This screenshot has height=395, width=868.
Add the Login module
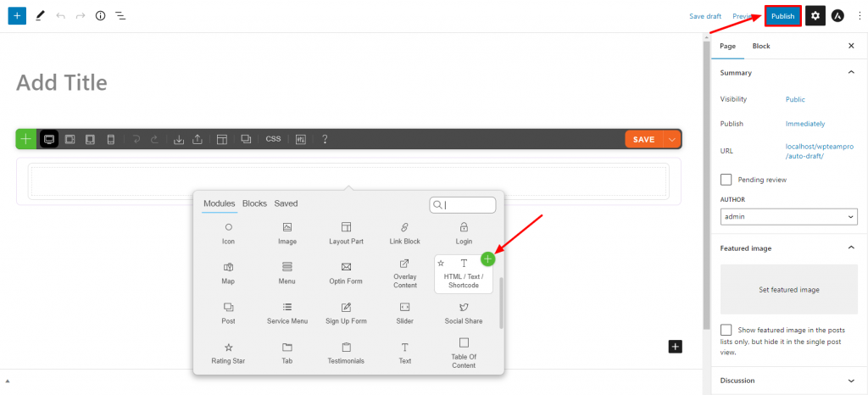[464, 233]
